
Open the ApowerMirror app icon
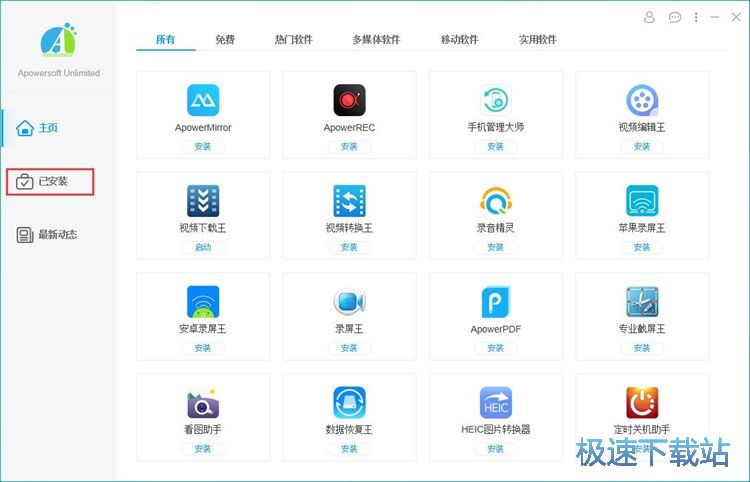tap(203, 100)
